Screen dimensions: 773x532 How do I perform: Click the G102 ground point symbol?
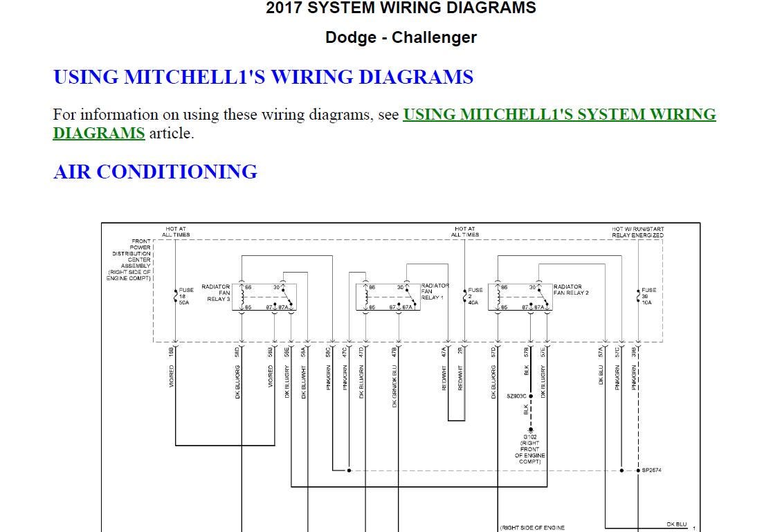pyautogui.click(x=531, y=430)
